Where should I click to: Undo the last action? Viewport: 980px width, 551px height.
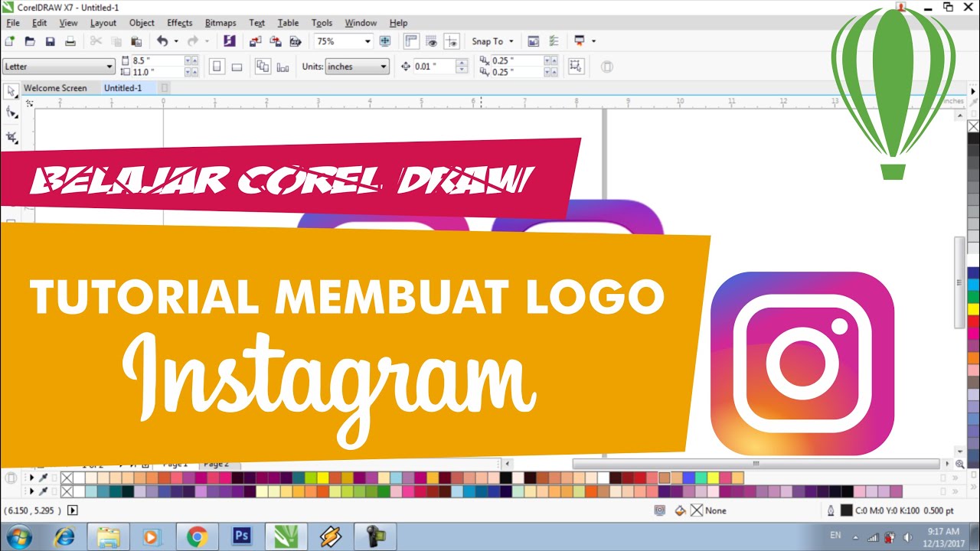click(x=162, y=41)
